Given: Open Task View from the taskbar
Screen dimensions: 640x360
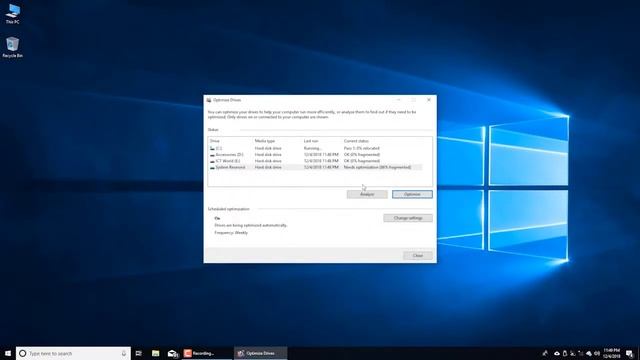Looking at the screenshot, I should (139, 353).
